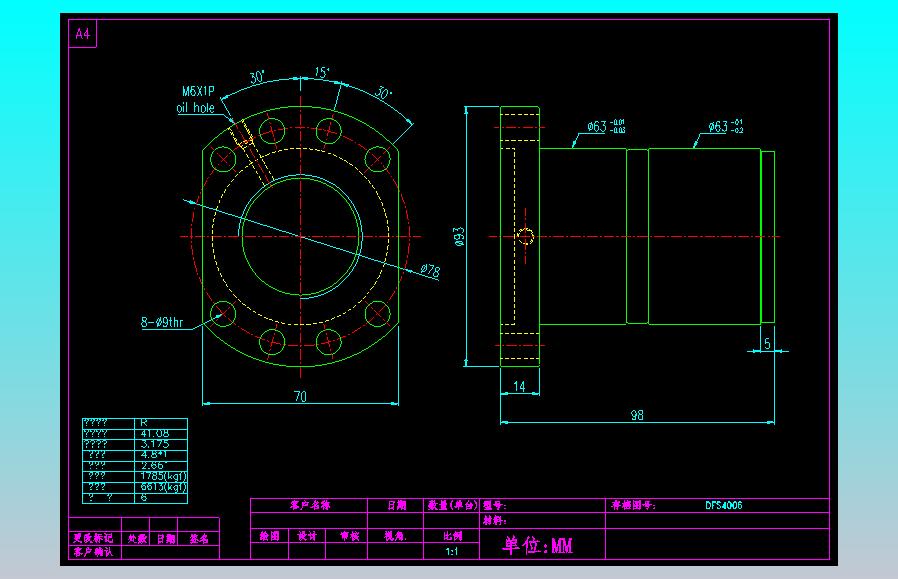Click the 'oil hole' annotation text

195,108
